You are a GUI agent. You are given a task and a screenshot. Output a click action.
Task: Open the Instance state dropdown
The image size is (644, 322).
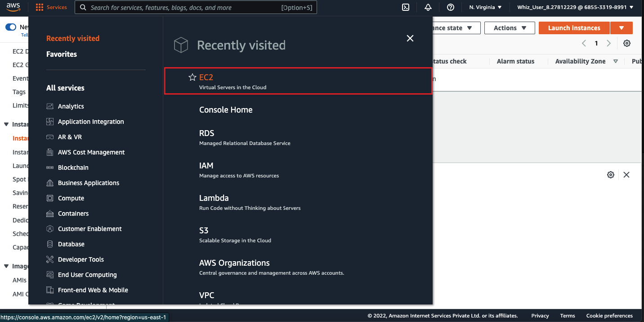(456, 28)
